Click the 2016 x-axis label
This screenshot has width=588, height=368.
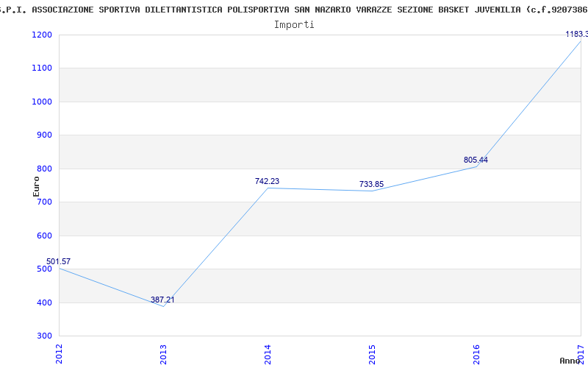476,354
